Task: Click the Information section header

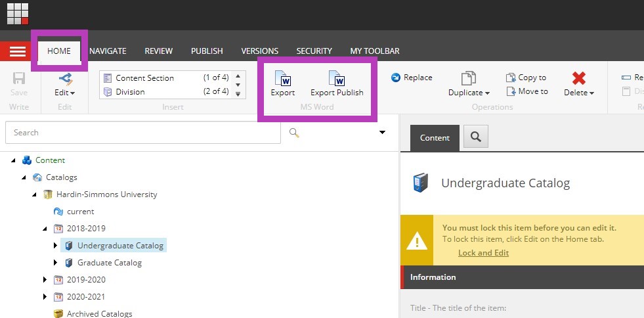Action: [522, 277]
